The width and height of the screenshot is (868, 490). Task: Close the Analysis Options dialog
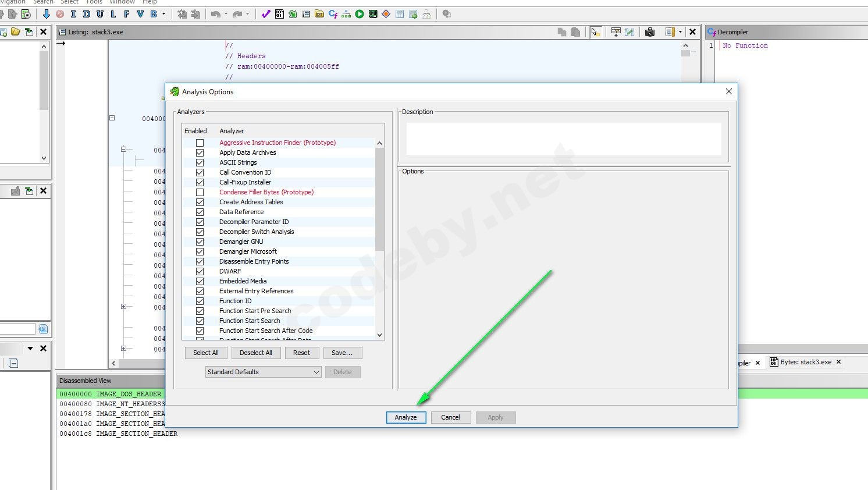tap(729, 91)
